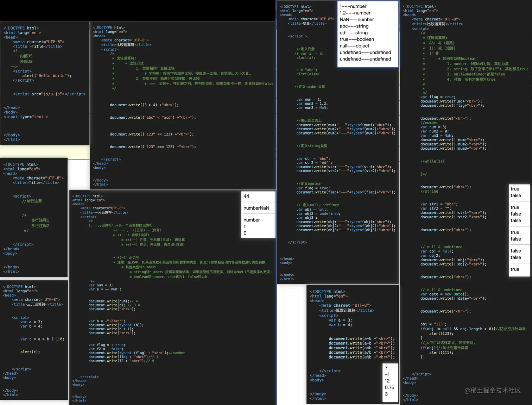Click the alert("Hello World"); line
The height and width of the screenshot is (405, 532).
tap(47, 76)
